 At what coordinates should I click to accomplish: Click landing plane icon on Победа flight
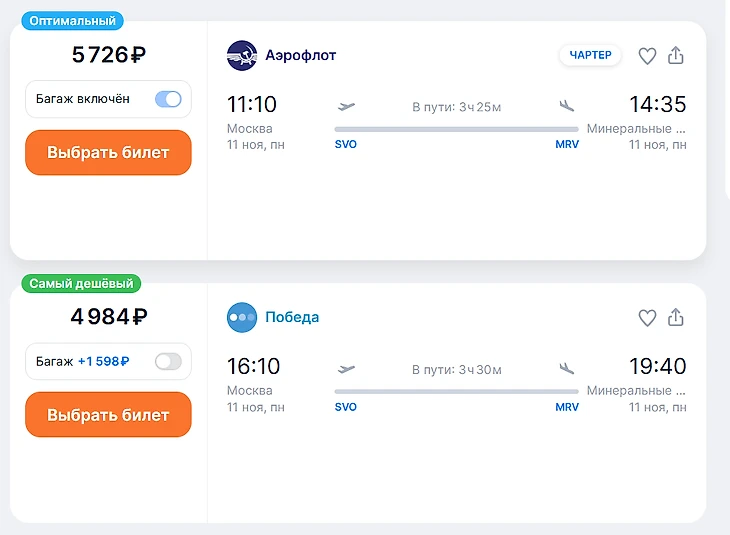567,367
